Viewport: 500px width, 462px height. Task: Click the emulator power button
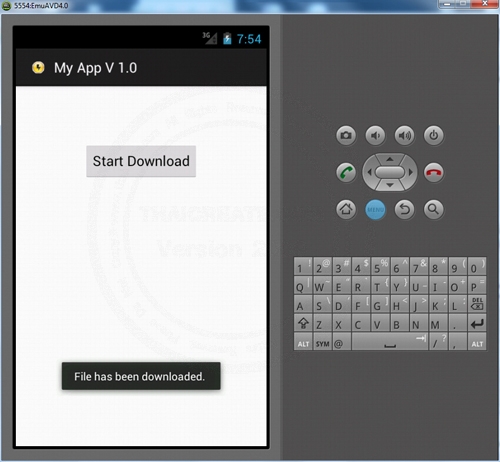coord(433,135)
